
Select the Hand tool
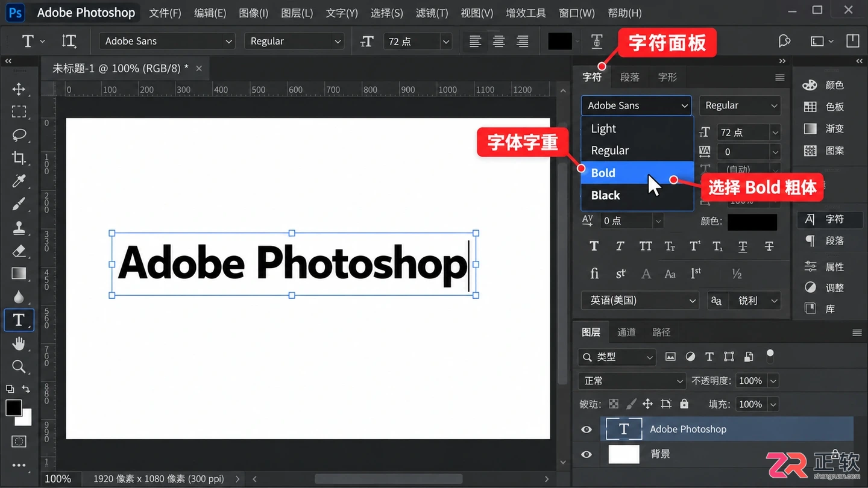click(19, 343)
